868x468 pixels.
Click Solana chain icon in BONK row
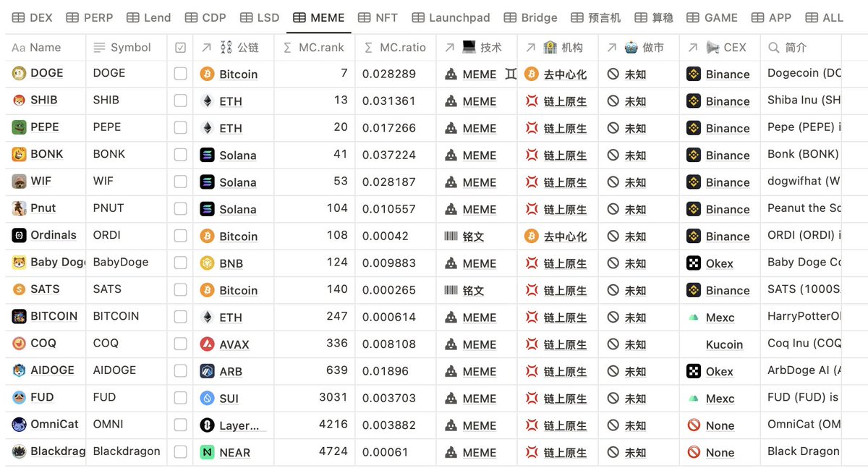tap(207, 155)
